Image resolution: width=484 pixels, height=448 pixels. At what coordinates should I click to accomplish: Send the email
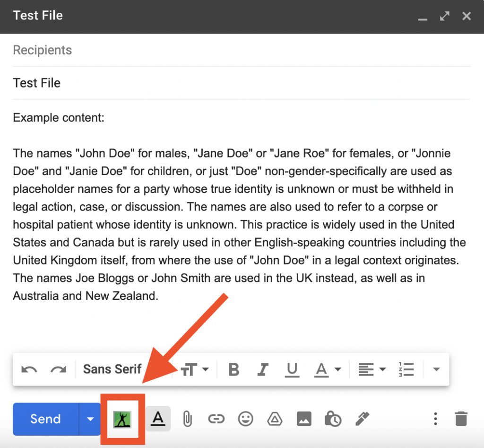(45, 419)
